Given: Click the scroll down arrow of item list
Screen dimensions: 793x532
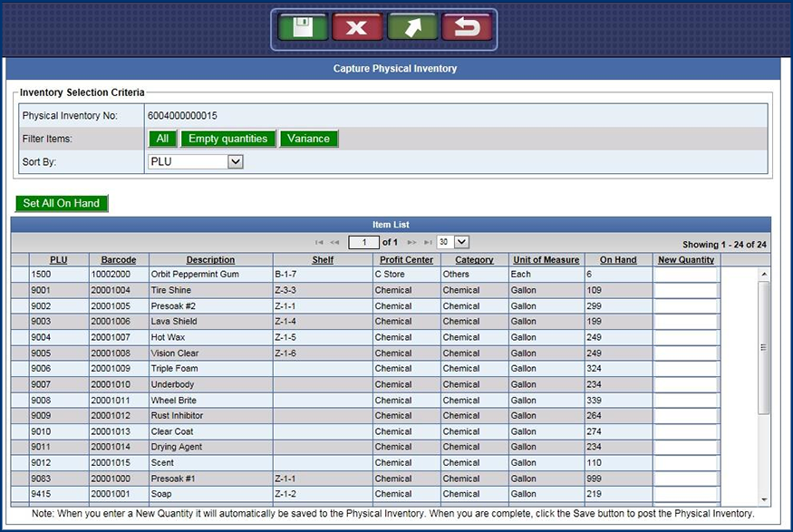Looking at the screenshot, I should 764,499.
